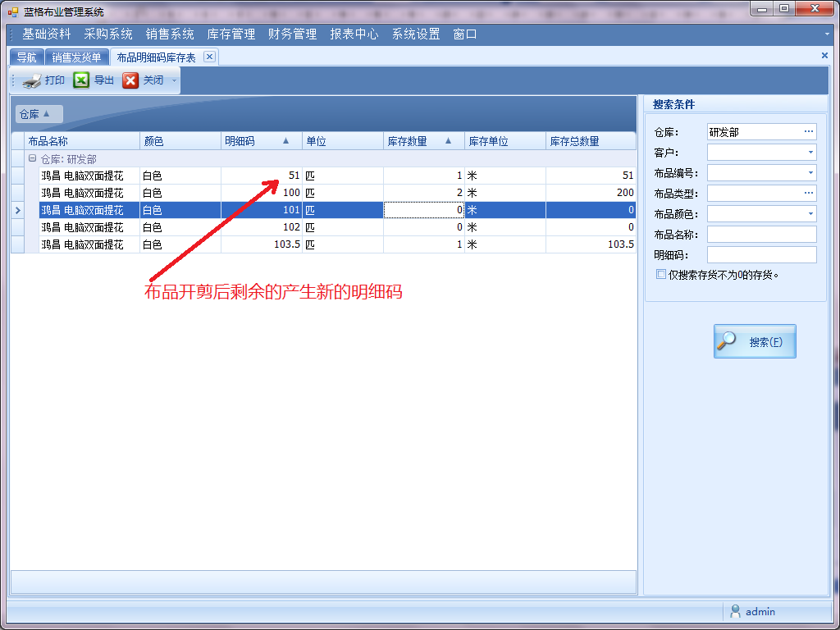Collapse the 仓库: 研发部 group row
The height and width of the screenshot is (630, 840).
(x=32, y=159)
